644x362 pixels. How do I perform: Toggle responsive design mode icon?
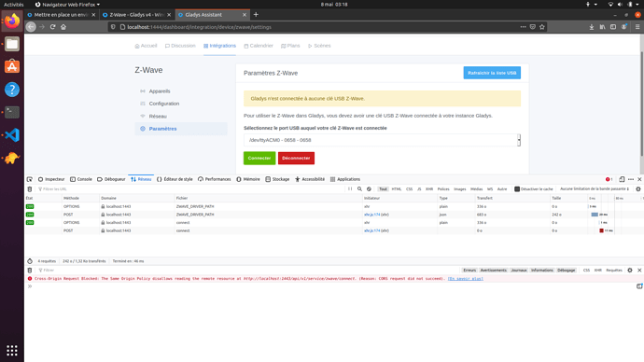point(622,179)
